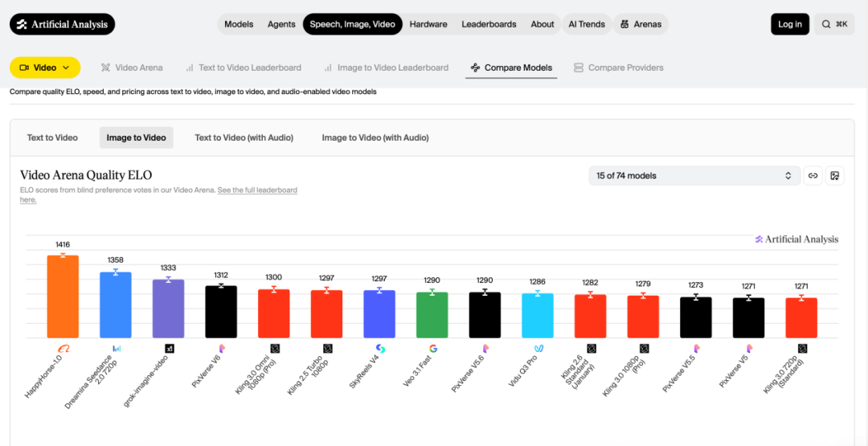Open search with the magnifier button

pyautogui.click(x=833, y=24)
